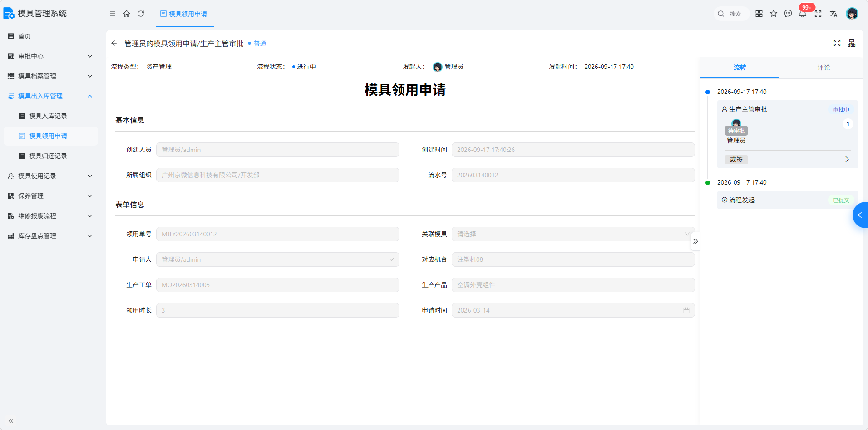Click the calendar icon in 申请时间
This screenshot has height=430, width=868.
point(686,310)
